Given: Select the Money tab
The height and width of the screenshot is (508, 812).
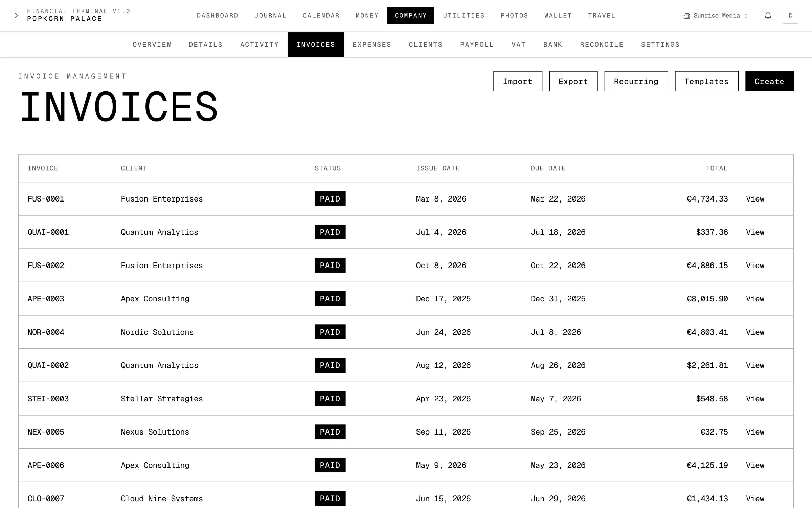Looking at the screenshot, I should [367, 16].
